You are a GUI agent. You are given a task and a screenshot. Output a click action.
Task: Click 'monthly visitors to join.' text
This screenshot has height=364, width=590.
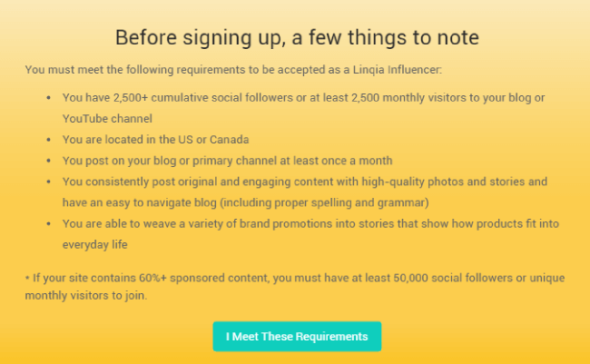coord(86,296)
